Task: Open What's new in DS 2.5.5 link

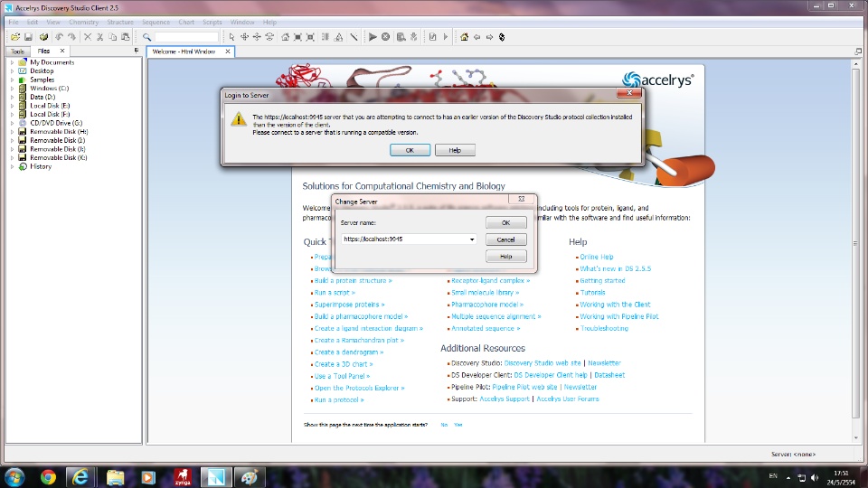Action: click(615, 269)
